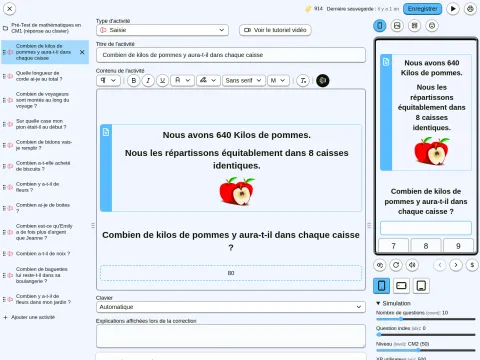This screenshot has height=360, width=480.
Task: Click the round icon right of play
Action: (470, 9)
